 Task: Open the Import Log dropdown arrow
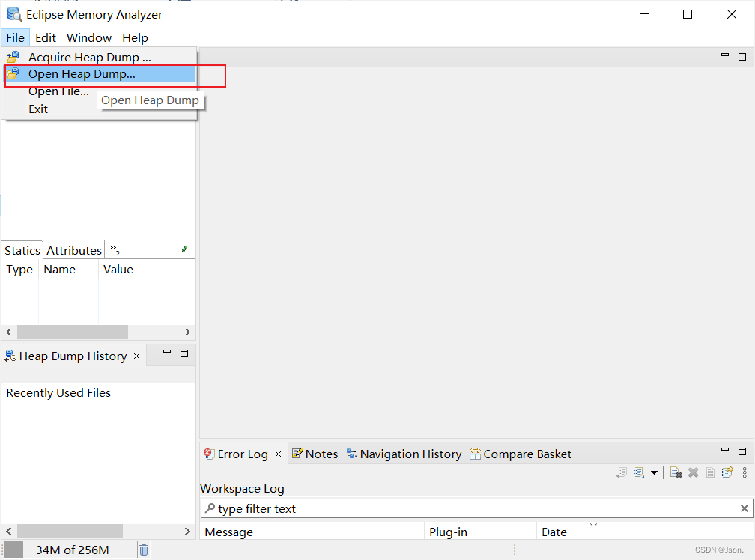coord(655,473)
